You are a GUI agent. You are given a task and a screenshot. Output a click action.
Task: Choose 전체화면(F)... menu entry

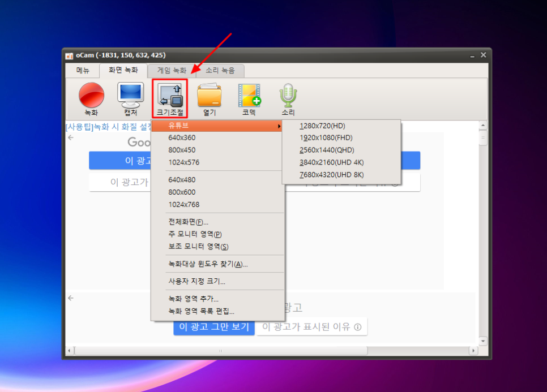(217, 222)
